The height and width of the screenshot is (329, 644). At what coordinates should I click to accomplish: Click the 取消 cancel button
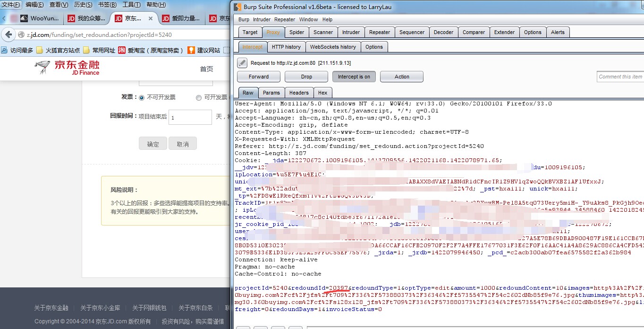182,144
